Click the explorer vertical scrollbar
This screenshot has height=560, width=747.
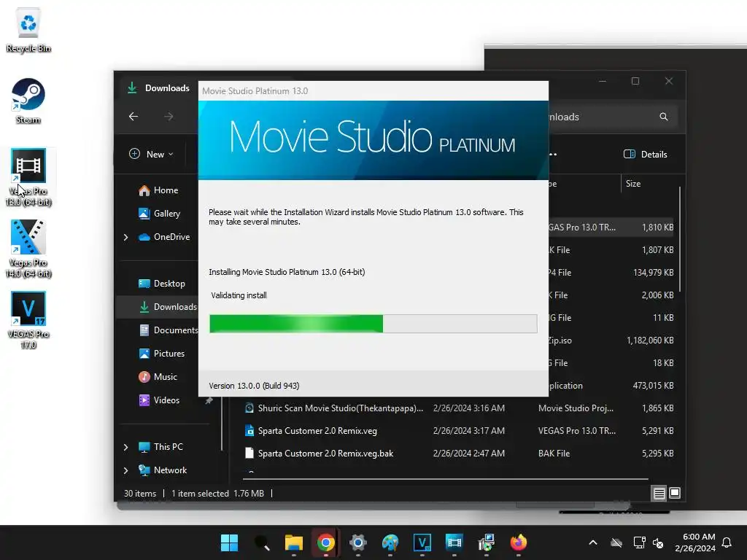679,239
